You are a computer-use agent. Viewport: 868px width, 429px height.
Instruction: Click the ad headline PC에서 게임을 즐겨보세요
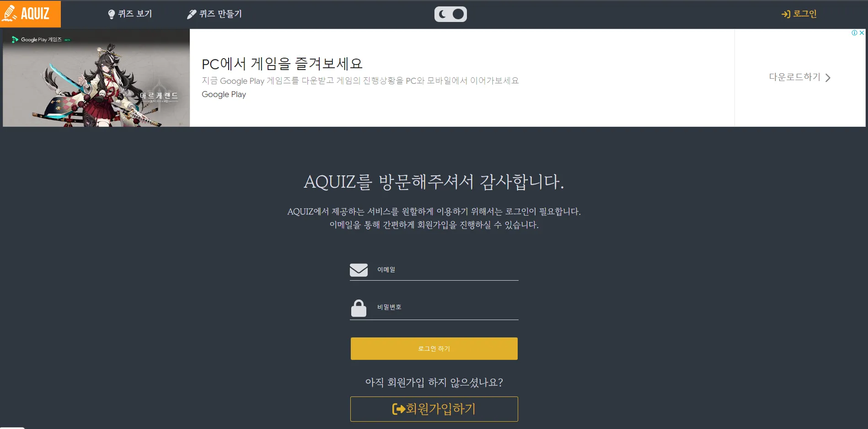(282, 64)
